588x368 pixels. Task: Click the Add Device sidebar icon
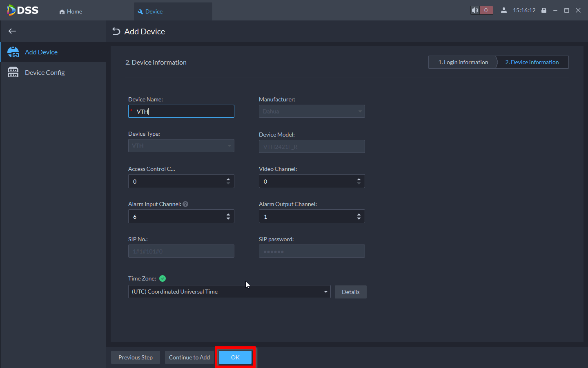(x=13, y=52)
